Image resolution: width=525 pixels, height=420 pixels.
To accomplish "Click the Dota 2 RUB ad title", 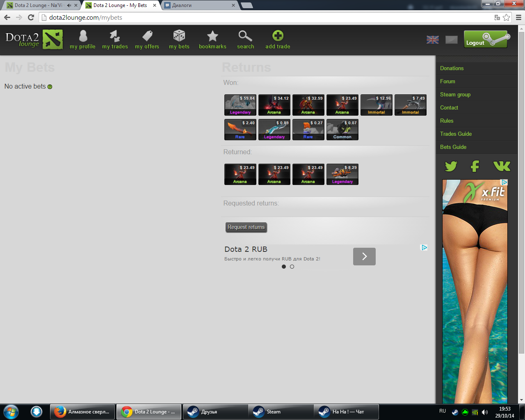I will [246, 249].
